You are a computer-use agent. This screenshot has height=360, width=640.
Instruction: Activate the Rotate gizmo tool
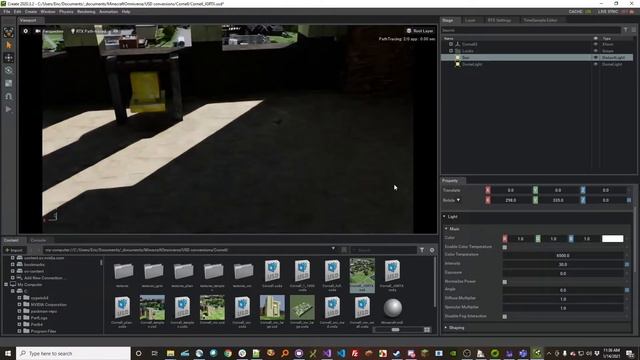[x=9, y=71]
